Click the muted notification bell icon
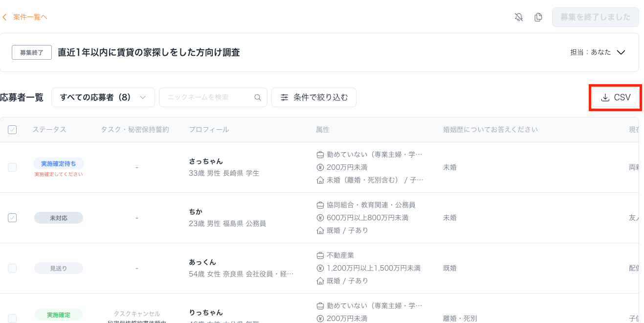 click(519, 17)
